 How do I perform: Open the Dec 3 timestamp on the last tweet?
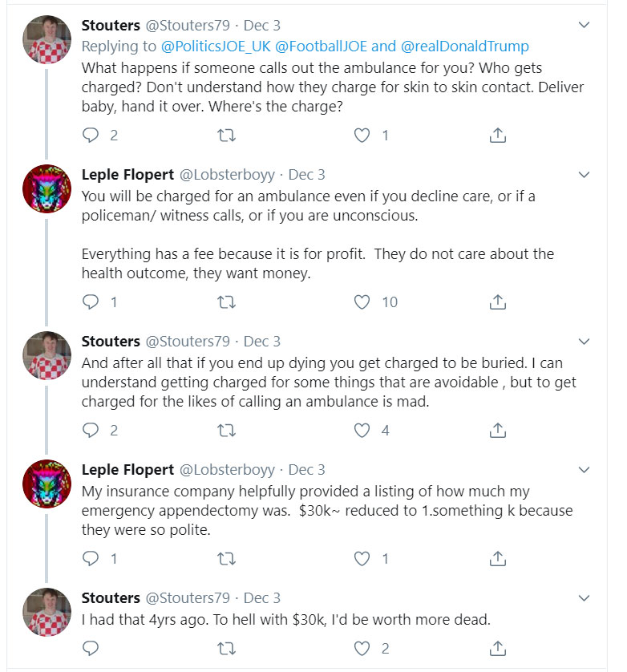(x=262, y=598)
